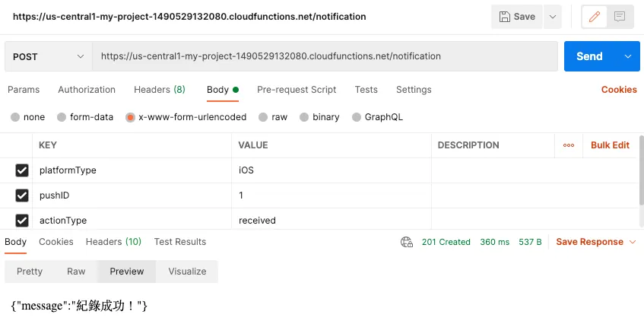Uncheck the pushID row checkbox
The image size is (644, 321).
[22, 195]
